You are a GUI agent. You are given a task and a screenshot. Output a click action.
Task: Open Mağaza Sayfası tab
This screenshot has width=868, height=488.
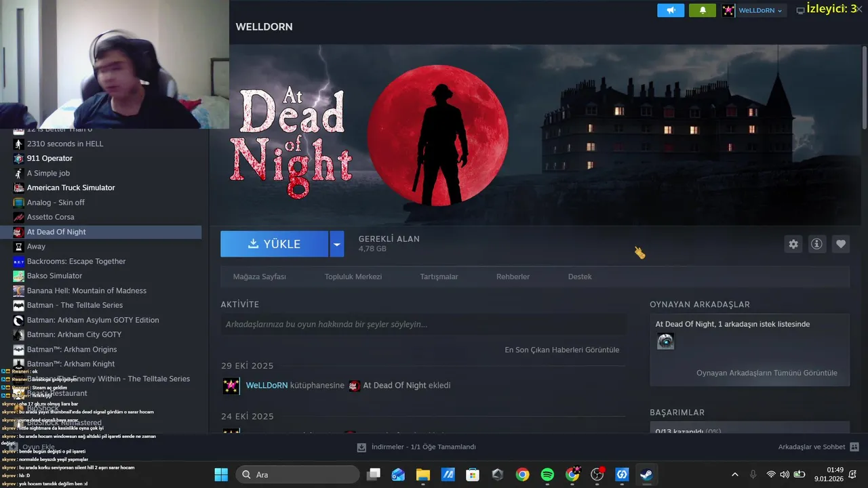point(260,277)
